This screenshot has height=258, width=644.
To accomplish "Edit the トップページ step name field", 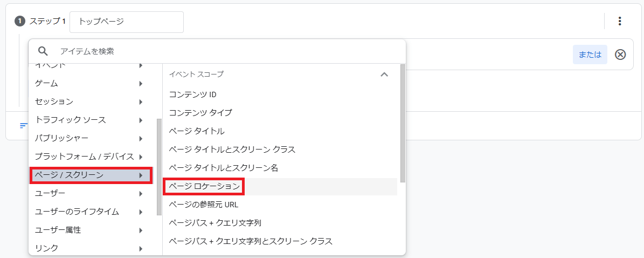I will 126,22.
